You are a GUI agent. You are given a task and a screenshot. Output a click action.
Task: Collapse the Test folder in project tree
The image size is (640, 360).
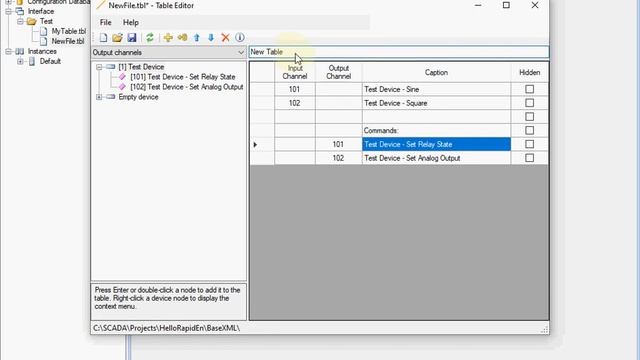coord(20,21)
